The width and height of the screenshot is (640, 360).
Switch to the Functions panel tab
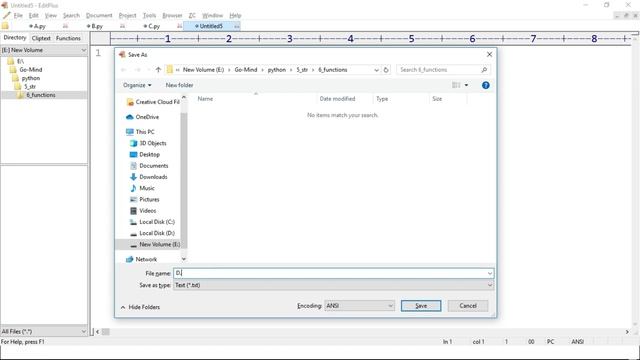[x=68, y=38]
